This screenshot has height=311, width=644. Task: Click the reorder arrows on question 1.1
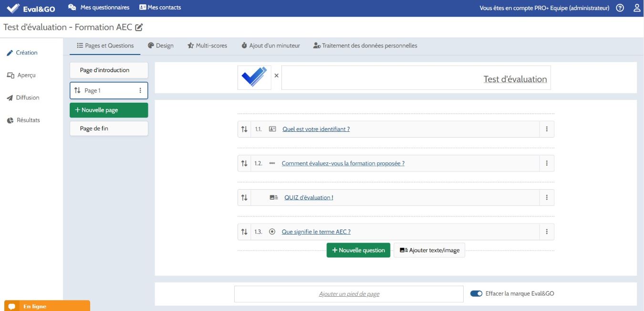click(244, 129)
